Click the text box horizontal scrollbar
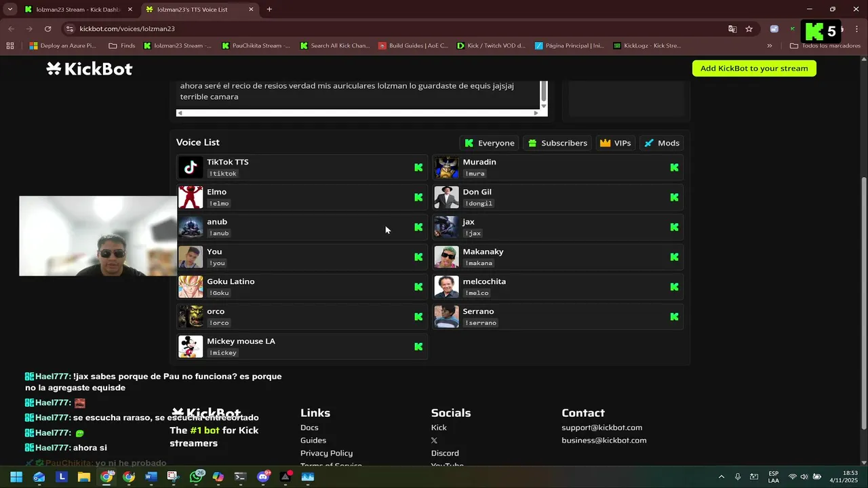Image resolution: width=868 pixels, height=488 pixels. click(x=357, y=113)
